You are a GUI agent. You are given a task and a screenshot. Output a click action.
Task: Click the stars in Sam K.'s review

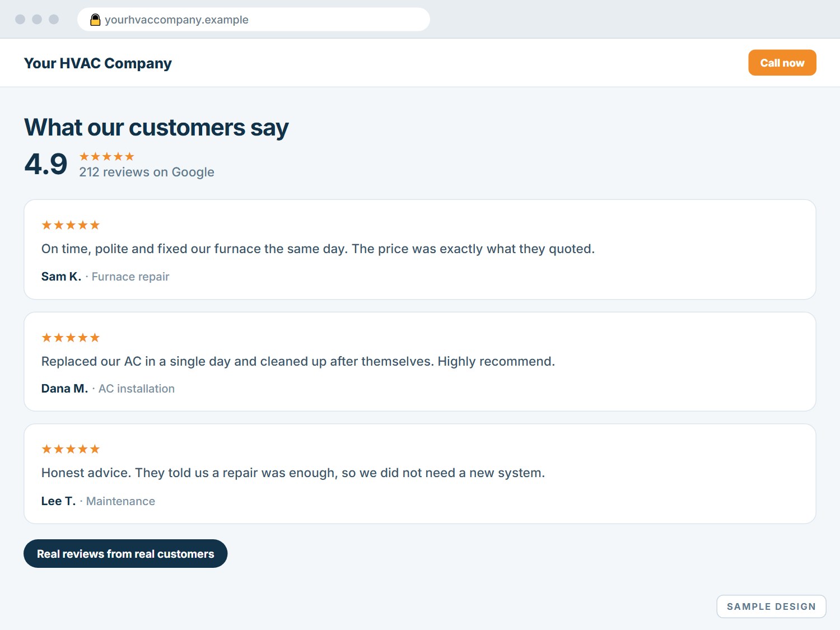click(71, 225)
